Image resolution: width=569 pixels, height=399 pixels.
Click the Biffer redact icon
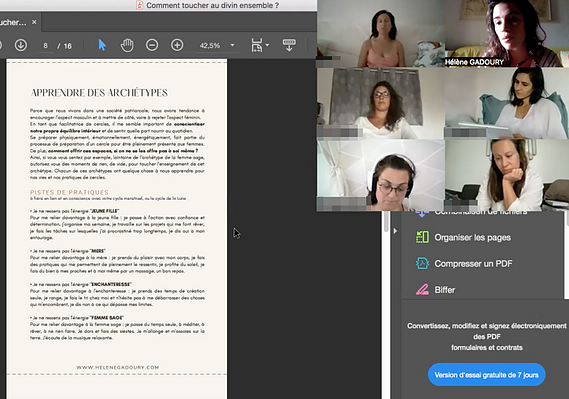422,289
